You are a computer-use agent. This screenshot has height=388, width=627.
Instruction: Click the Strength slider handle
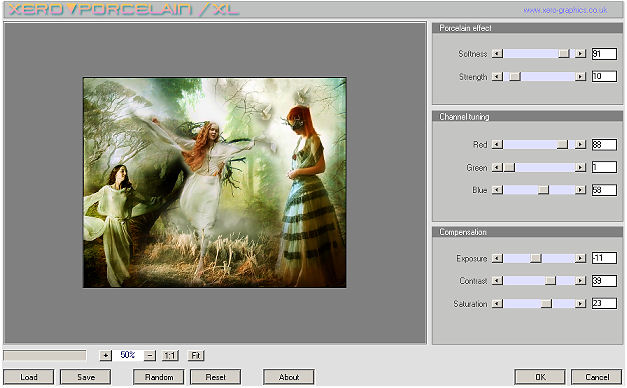[x=515, y=76]
